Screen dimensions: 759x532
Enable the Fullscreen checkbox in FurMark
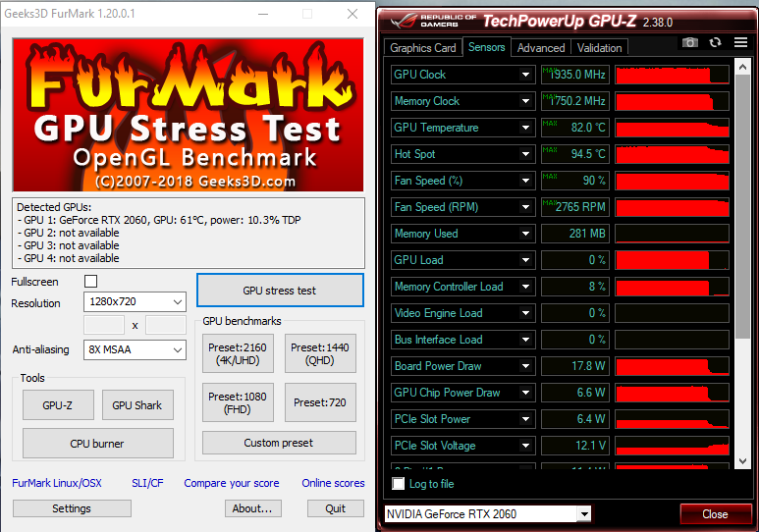tap(90, 282)
